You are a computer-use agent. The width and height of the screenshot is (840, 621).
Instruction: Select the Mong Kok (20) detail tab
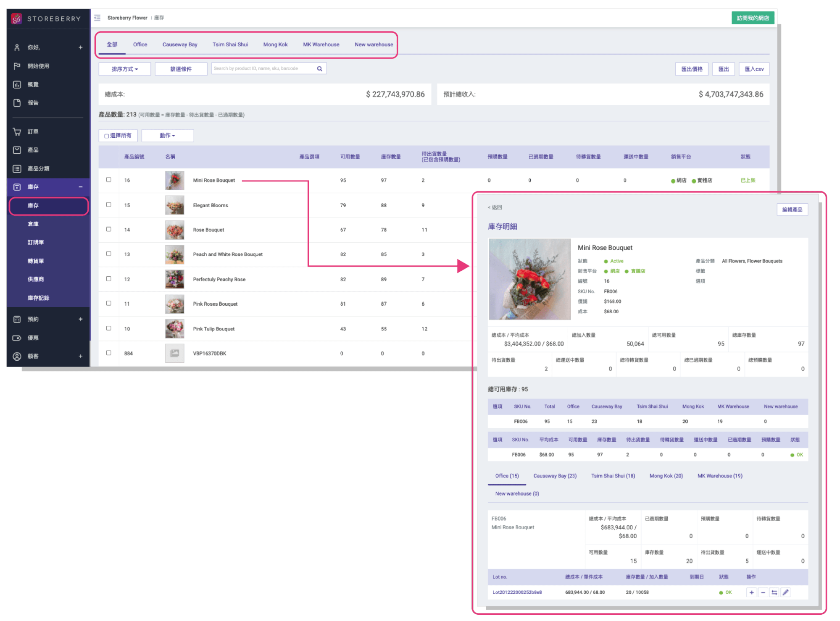(x=666, y=476)
